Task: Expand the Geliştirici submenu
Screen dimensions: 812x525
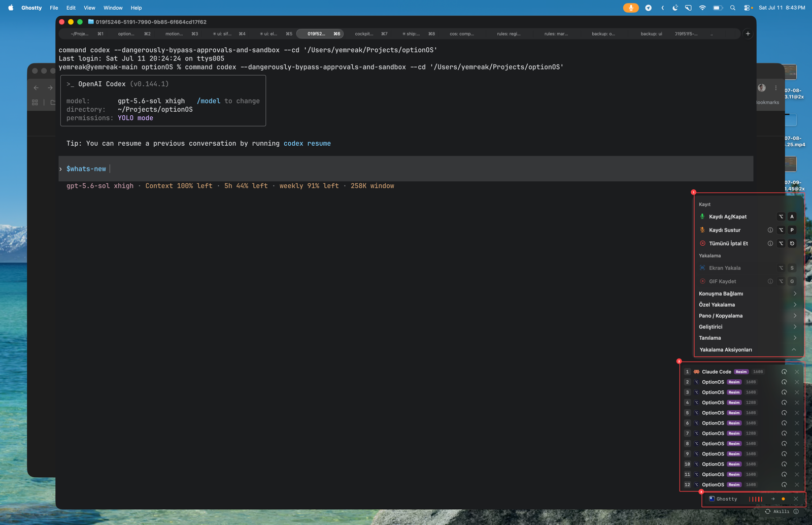Action: (x=749, y=327)
